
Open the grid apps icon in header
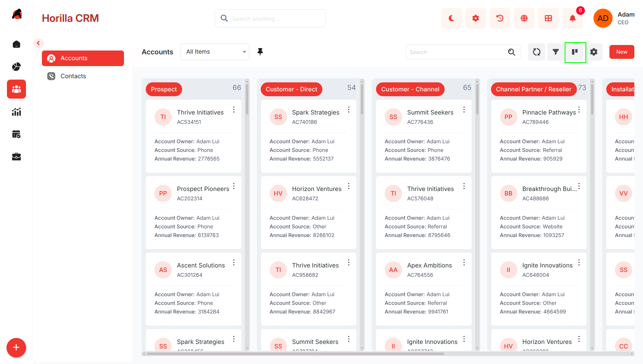(548, 18)
